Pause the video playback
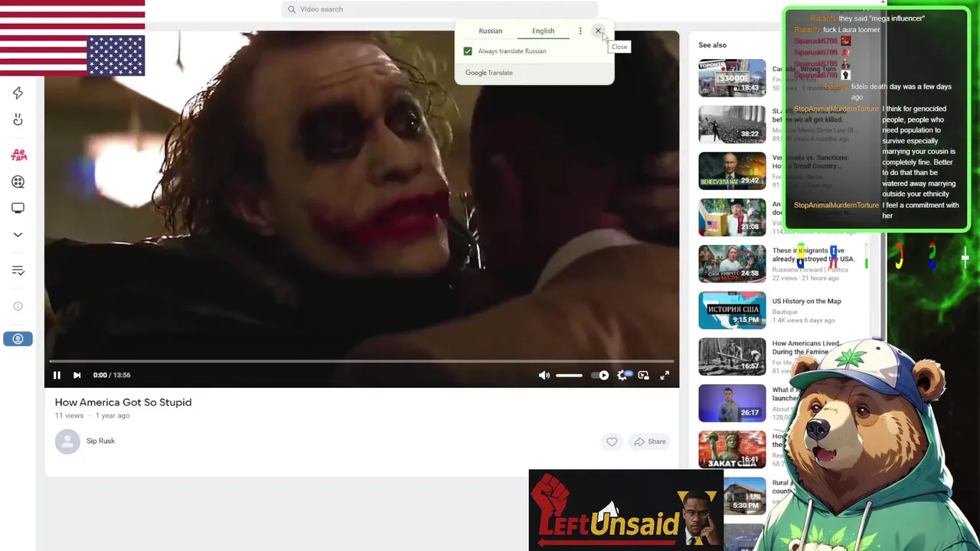The height and width of the screenshot is (551, 980). point(57,375)
